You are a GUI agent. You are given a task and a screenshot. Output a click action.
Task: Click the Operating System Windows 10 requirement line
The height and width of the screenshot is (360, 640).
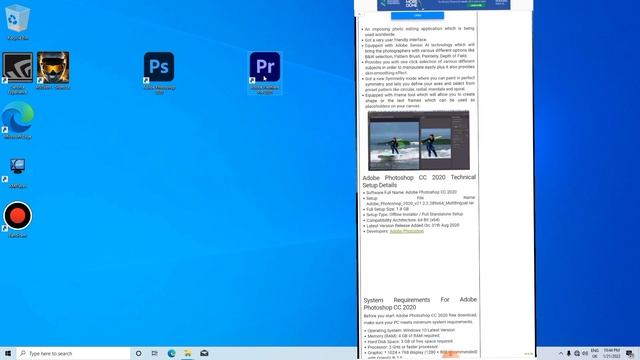click(x=411, y=330)
